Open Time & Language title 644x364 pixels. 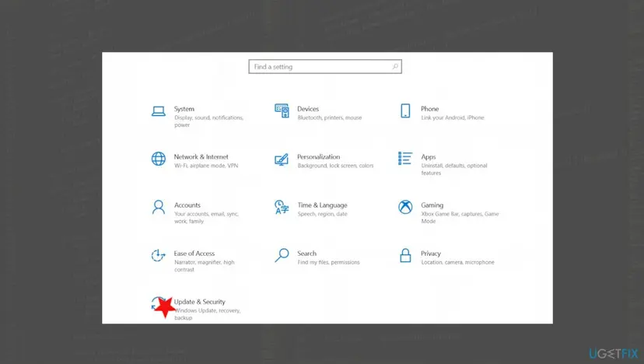(323, 205)
